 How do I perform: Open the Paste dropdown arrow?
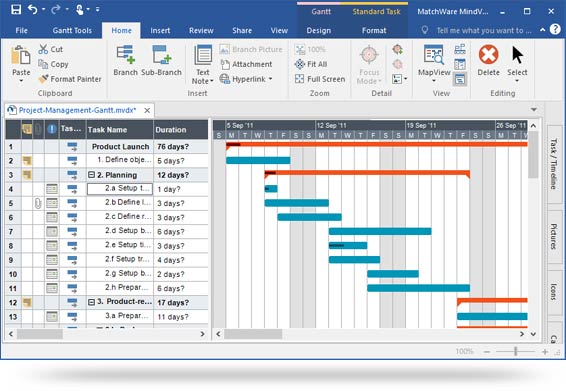click(21, 80)
